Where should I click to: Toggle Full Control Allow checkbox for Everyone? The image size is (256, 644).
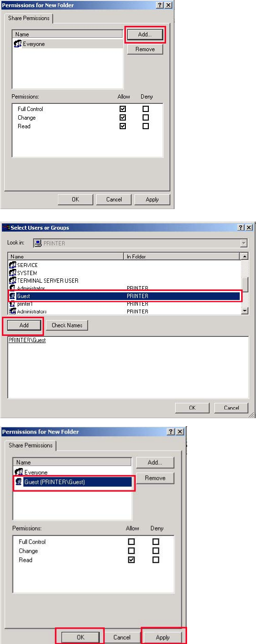[x=123, y=109]
